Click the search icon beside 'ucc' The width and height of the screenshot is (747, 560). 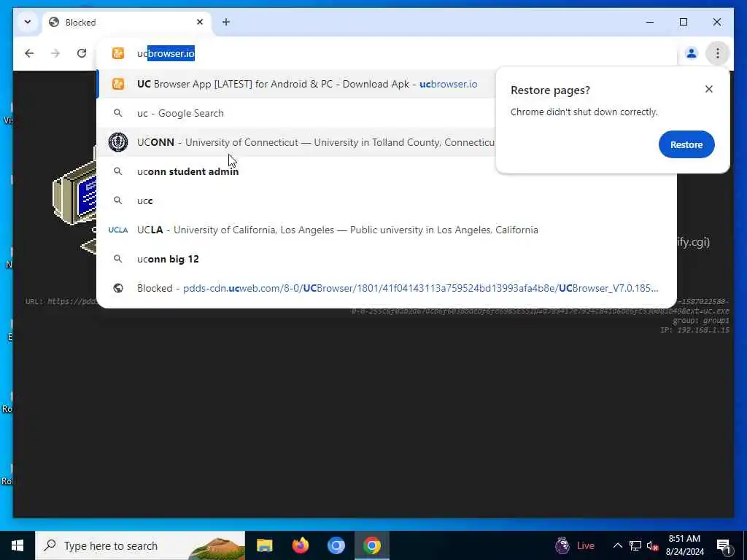(x=118, y=201)
